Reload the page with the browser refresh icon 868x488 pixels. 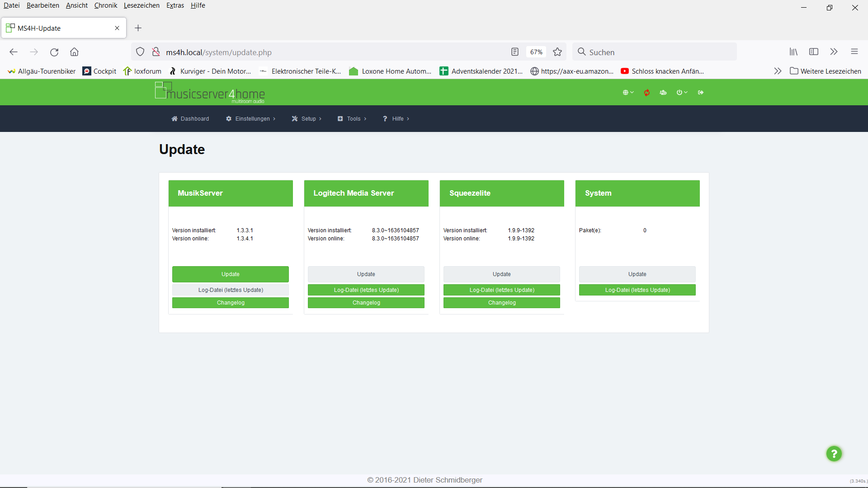(54, 52)
